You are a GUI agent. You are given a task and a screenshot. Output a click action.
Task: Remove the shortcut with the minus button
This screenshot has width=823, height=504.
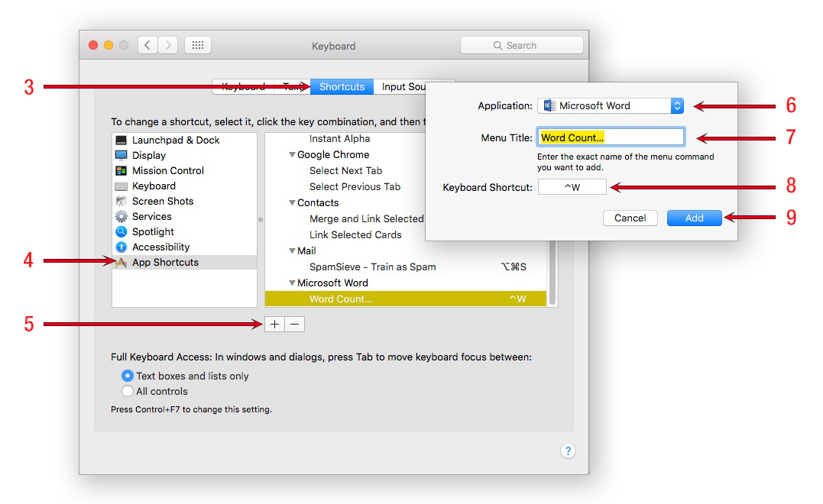coord(294,324)
